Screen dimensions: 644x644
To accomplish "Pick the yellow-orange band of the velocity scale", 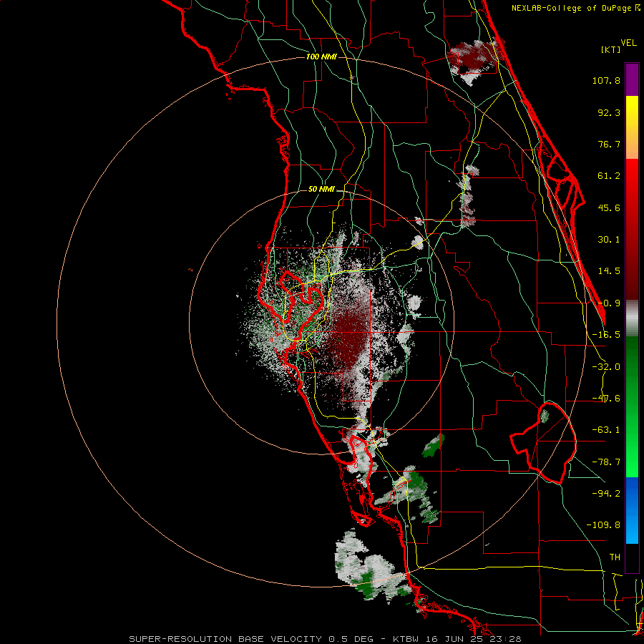I will click(x=632, y=127).
